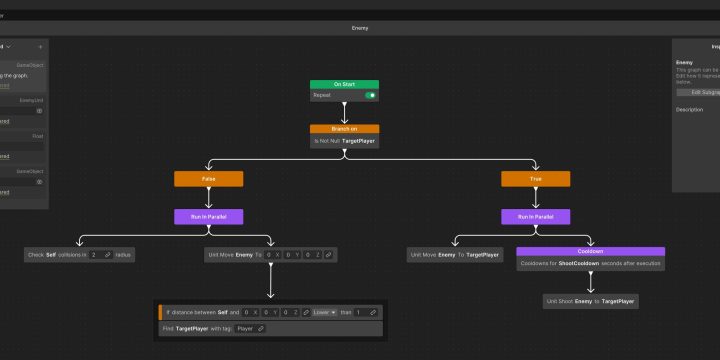This screenshot has width=720, height=360.
Task: Select the Branch on node header
Action: pyautogui.click(x=344, y=129)
